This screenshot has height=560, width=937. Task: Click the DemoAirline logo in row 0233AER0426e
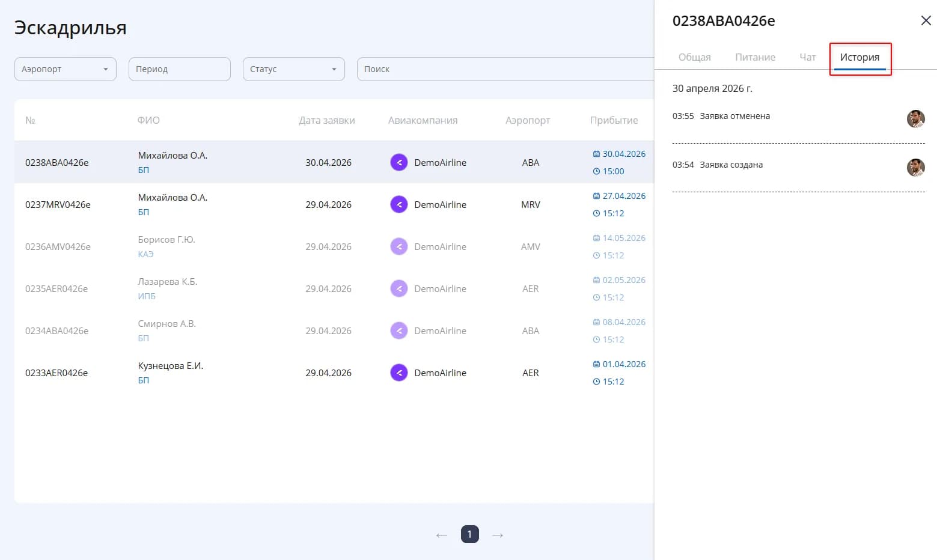tap(399, 373)
